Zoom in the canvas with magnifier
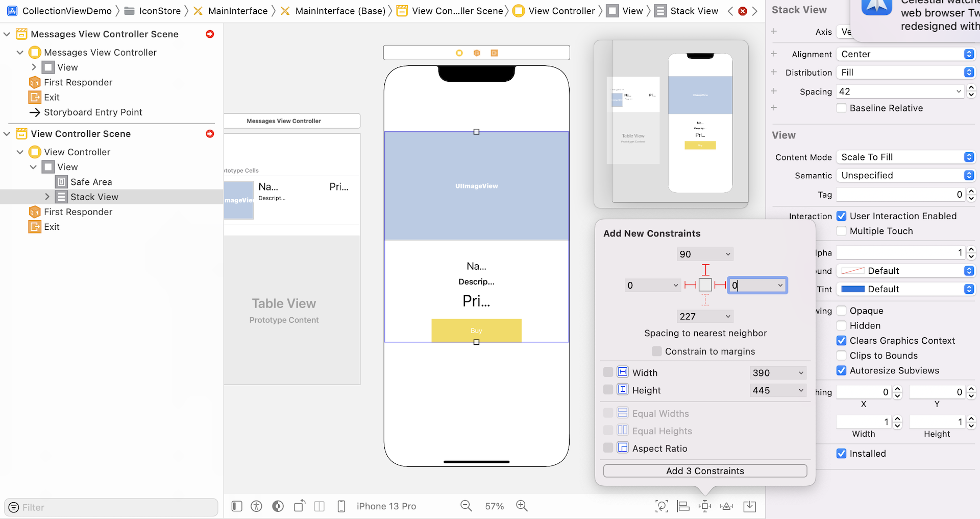The height and width of the screenshot is (519, 980). point(522,506)
